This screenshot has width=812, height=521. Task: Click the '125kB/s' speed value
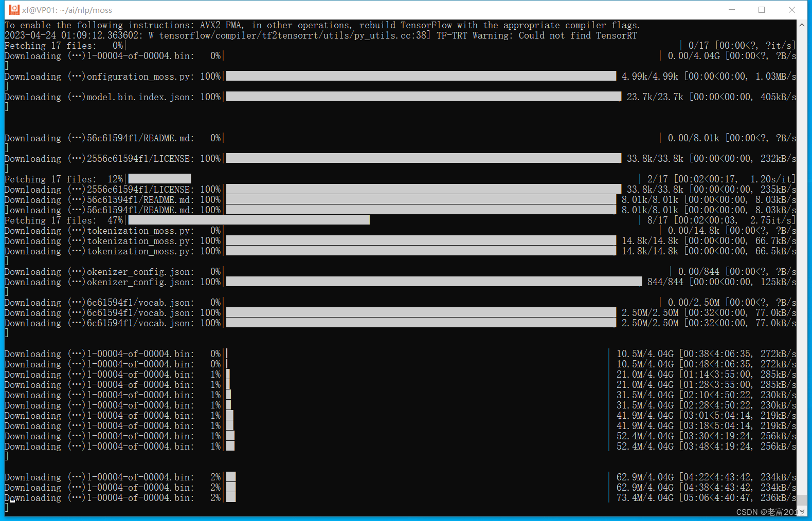coord(779,282)
